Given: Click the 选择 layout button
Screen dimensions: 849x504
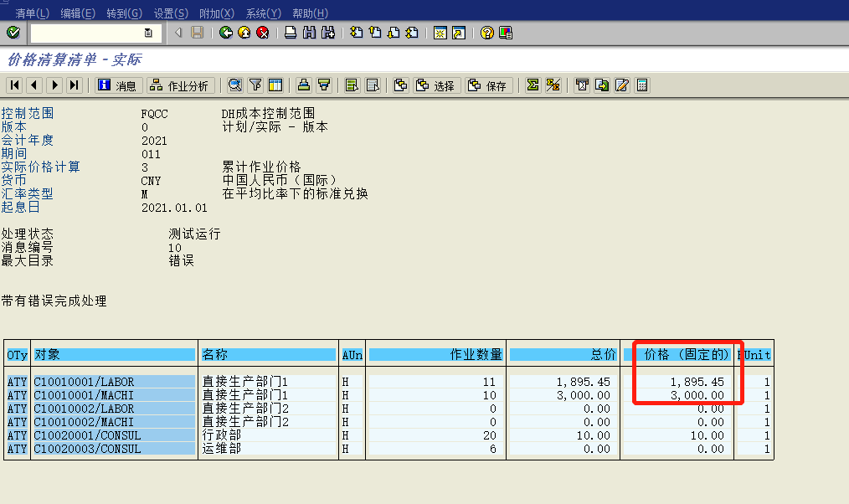Looking at the screenshot, I should [437, 85].
